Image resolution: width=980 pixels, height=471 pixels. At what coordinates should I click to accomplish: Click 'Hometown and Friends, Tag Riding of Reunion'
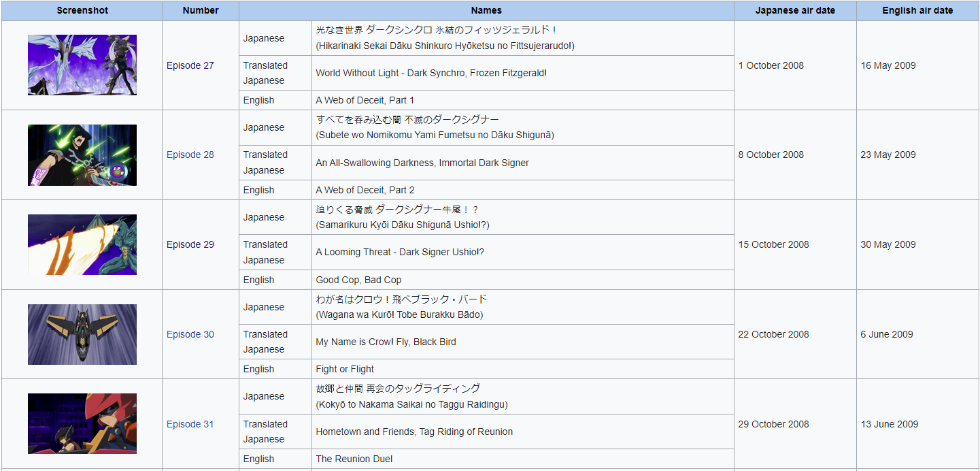(x=414, y=432)
